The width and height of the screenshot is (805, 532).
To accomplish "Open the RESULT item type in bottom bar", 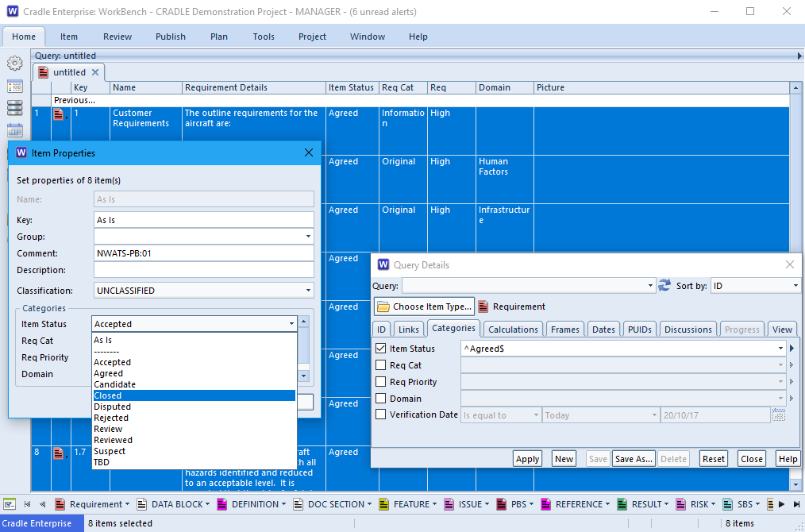I will point(643,504).
